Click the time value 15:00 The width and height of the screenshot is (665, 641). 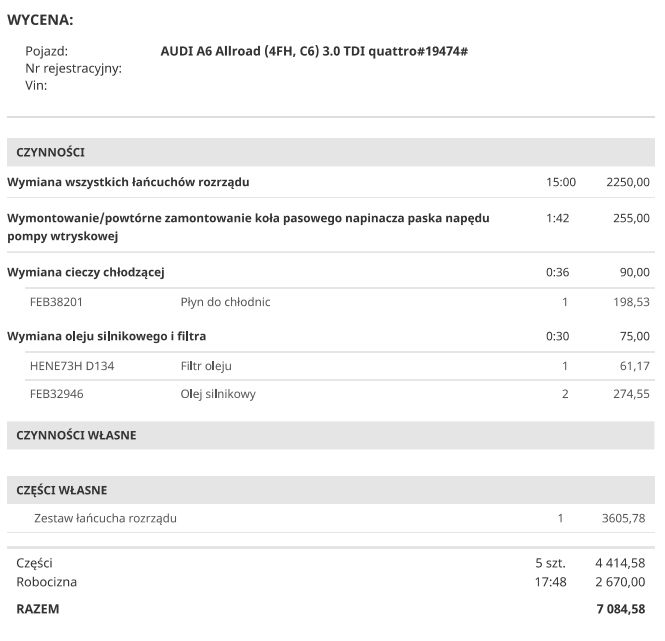tap(561, 182)
